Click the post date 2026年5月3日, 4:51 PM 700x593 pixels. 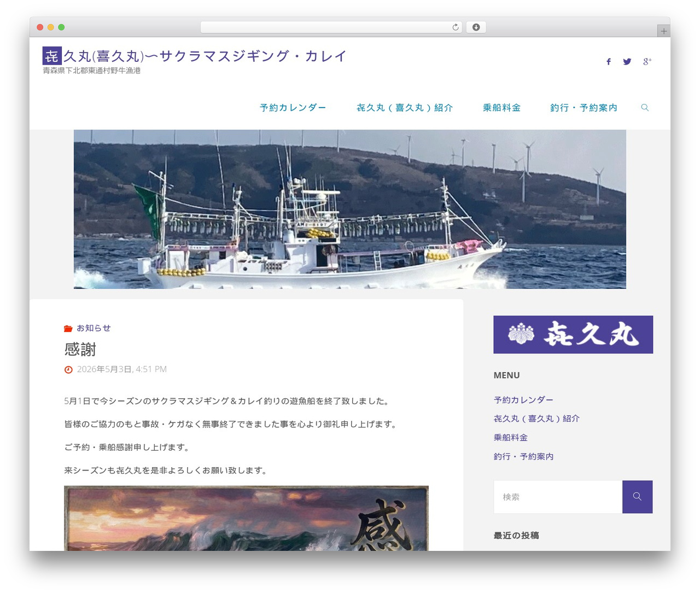pos(122,369)
